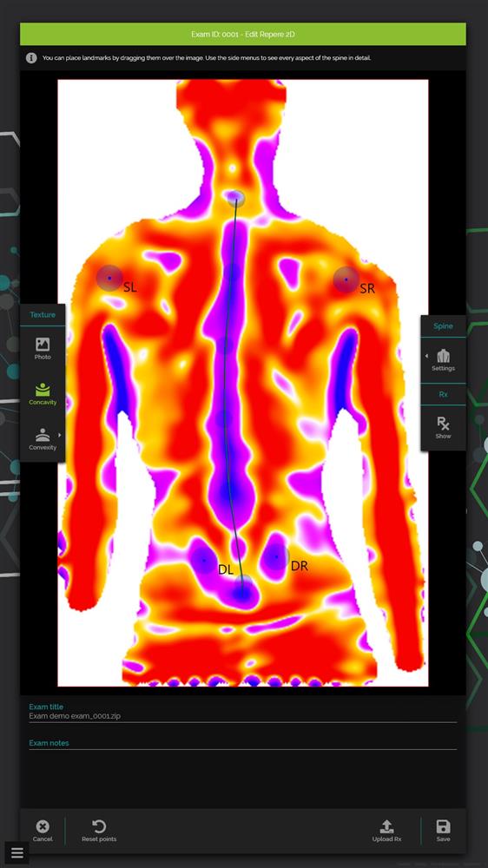Image resolution: width=488 pixels, height=868 pixels.
Task: Select the DR dimple landmark marker
Action: (276, 557)
